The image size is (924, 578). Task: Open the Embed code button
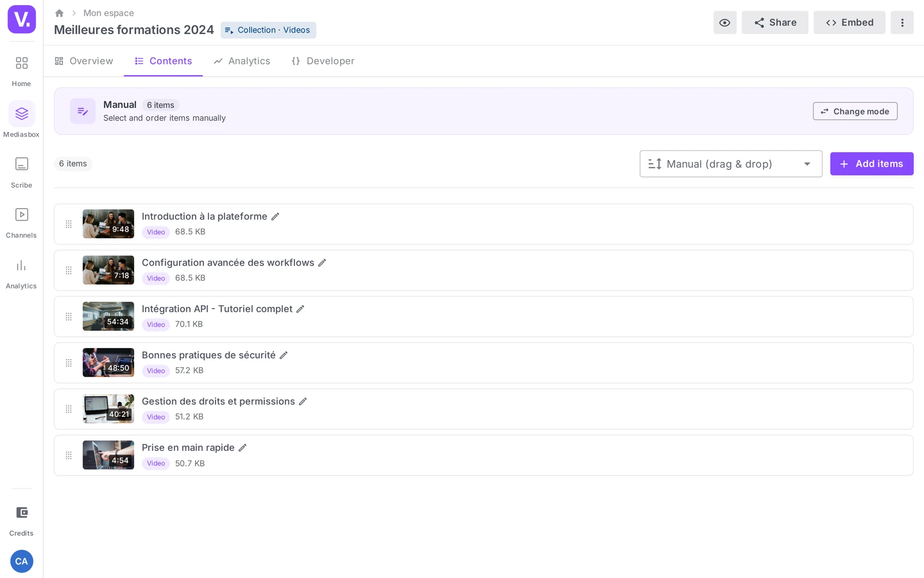click(x=850, y=23)
